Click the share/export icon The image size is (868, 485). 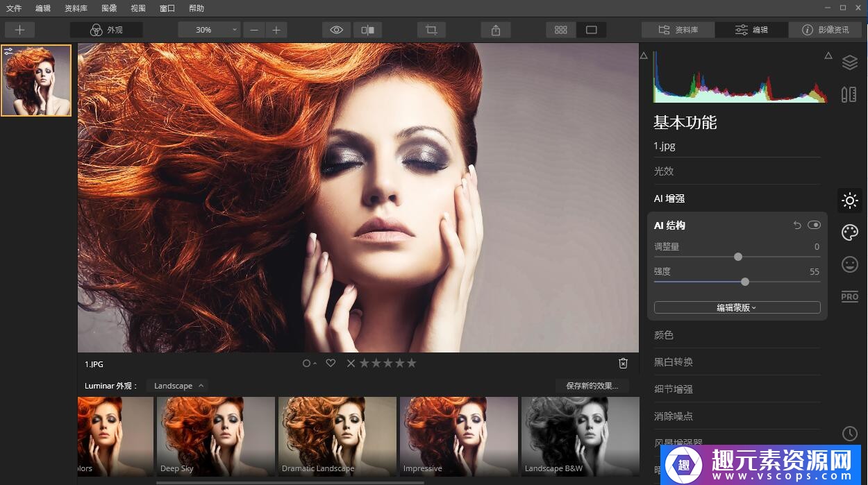point(495,30)
